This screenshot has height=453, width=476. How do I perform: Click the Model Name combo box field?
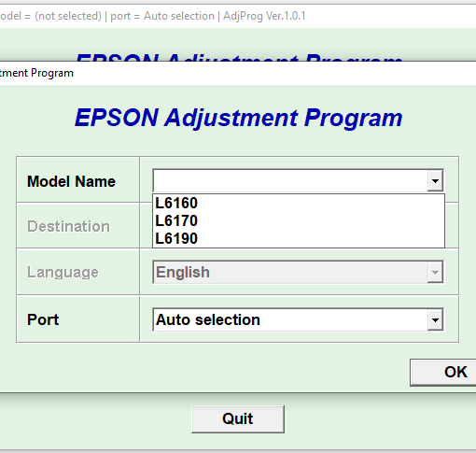pos(298,180)
